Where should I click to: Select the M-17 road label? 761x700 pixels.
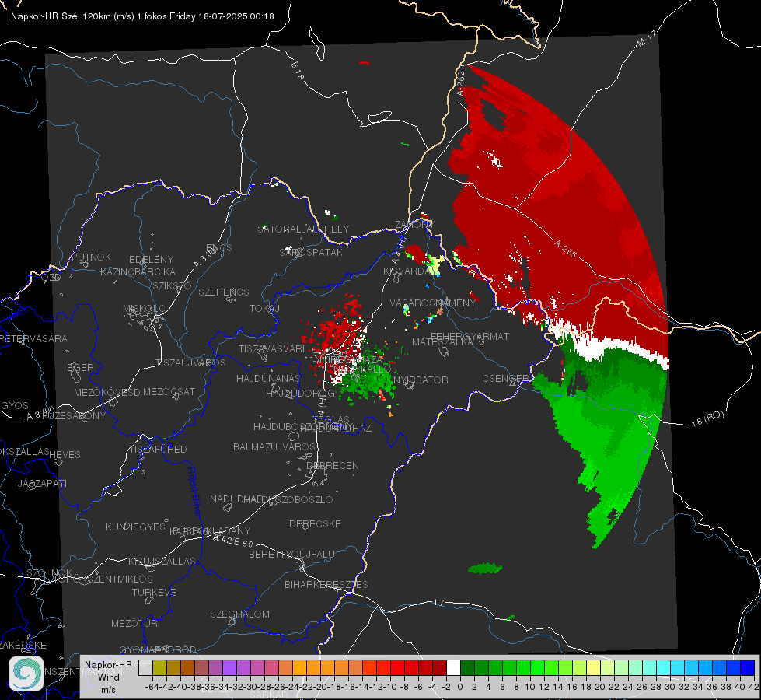(647, 39)
